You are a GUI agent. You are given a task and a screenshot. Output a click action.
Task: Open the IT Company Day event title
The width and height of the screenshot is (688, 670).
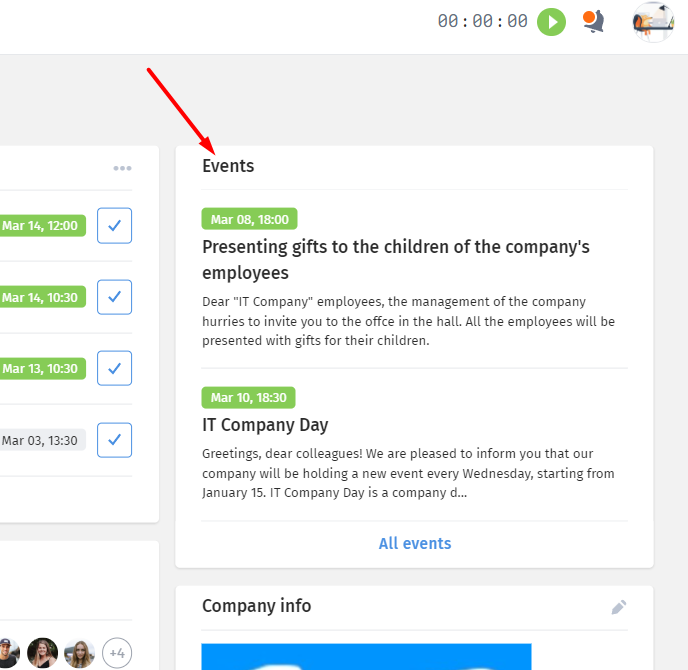(265, 425)
